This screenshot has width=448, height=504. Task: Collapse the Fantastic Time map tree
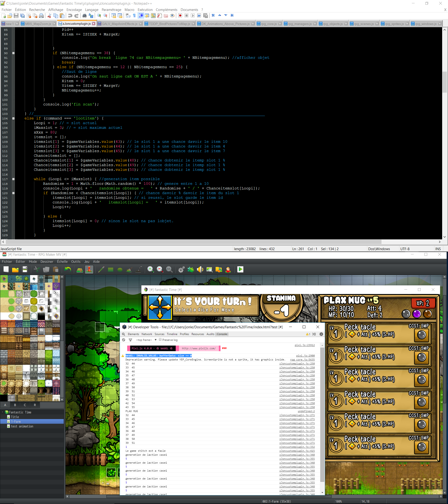click(3, 412)
